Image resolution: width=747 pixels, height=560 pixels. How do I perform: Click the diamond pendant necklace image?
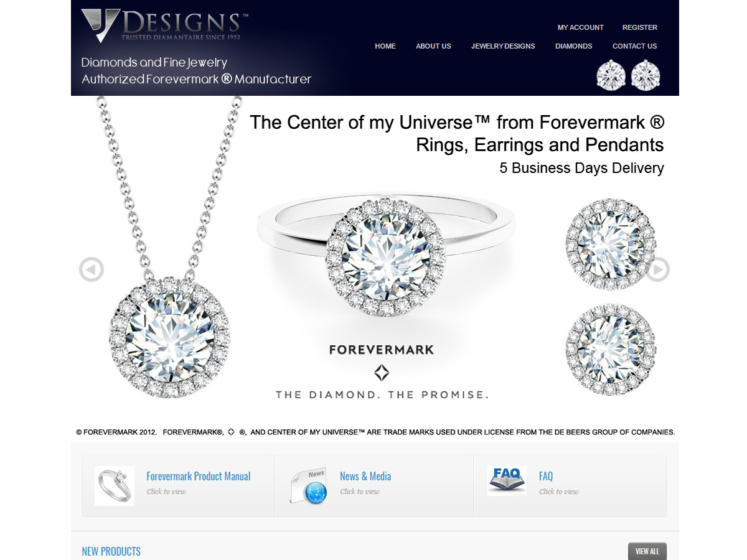click(168, 248)
